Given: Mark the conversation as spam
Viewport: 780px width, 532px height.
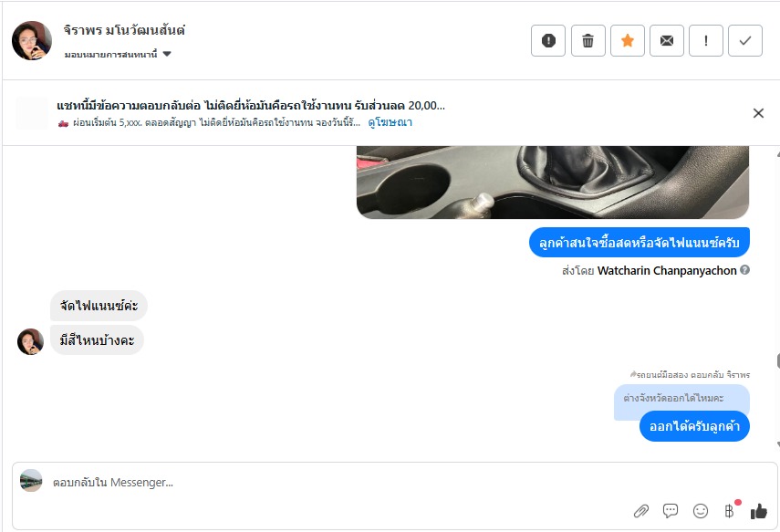Looking at the screenshot, I should (x=548, y=40).
